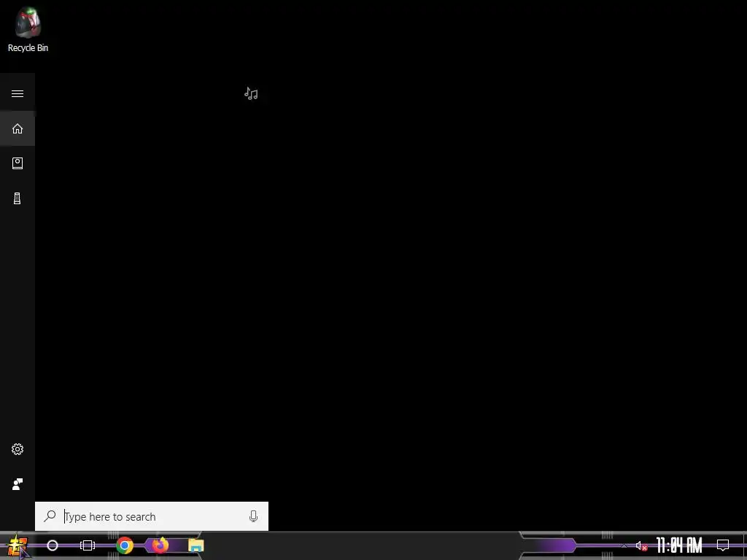Click the magnifier icon in search box
This screenshot has width=747, height=560.
point(50,516)
